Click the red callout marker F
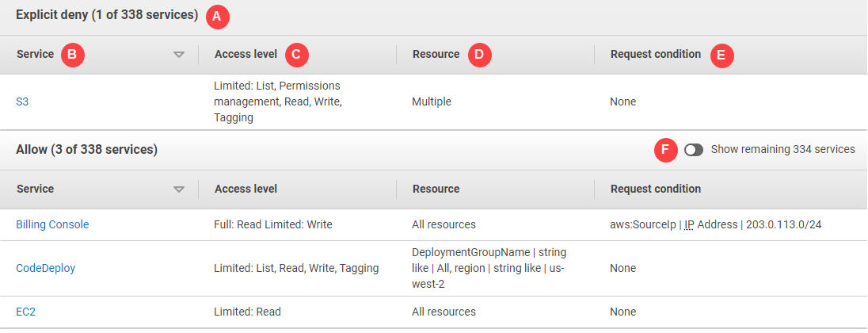 [666, 150]
